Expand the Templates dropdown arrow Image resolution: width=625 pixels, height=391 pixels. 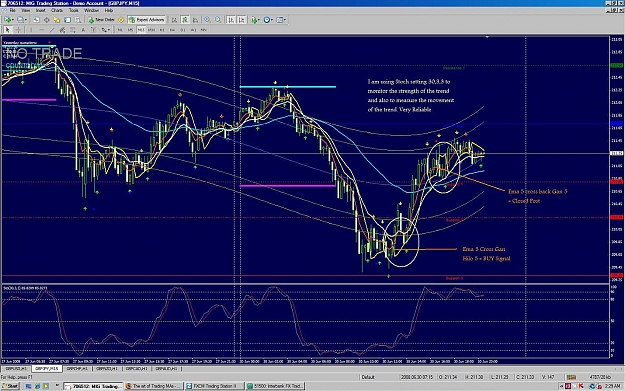tap(285, 20)
